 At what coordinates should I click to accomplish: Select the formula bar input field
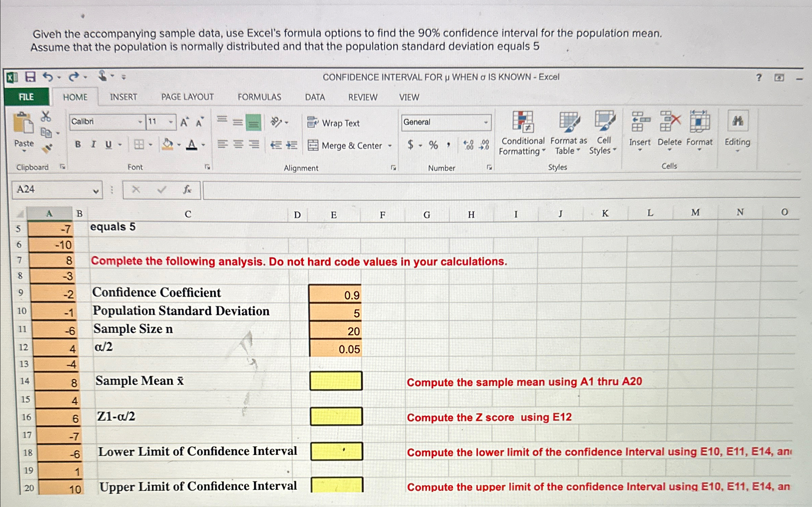pyautogui.click(x=474, y=190)
